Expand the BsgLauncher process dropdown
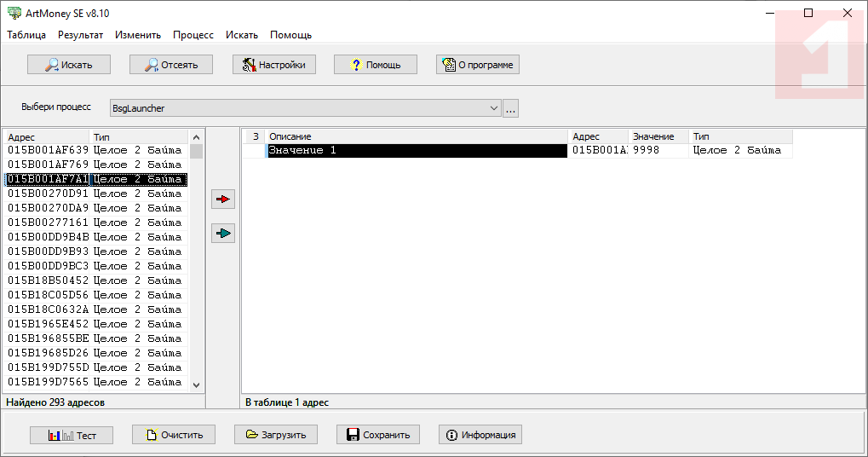This screenshot has width=868, height=457. pos(494,108)
